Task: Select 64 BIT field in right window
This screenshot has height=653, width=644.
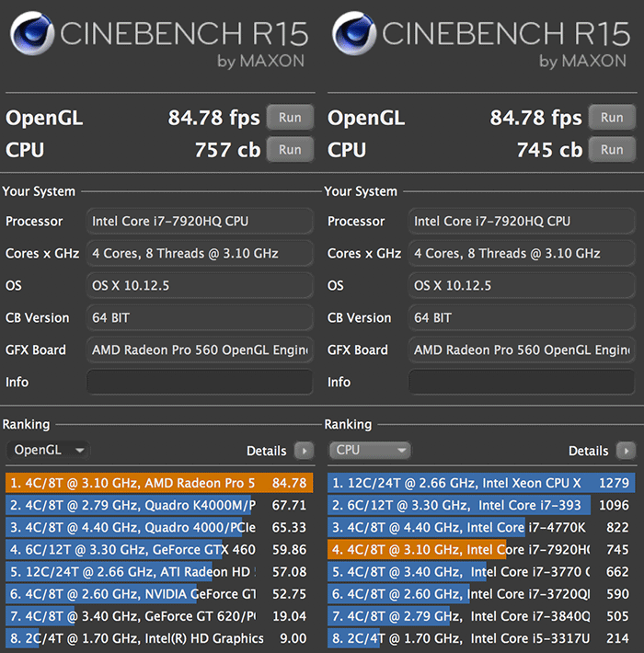Action: coord(522,317)
